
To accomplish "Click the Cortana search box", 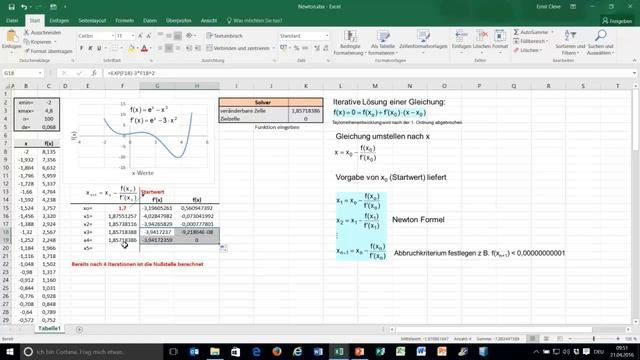I will point(91,351).
